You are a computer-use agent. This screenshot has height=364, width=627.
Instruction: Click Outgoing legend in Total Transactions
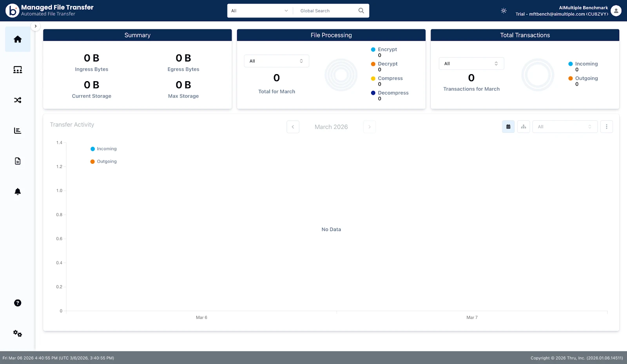[x=583, y=78]
